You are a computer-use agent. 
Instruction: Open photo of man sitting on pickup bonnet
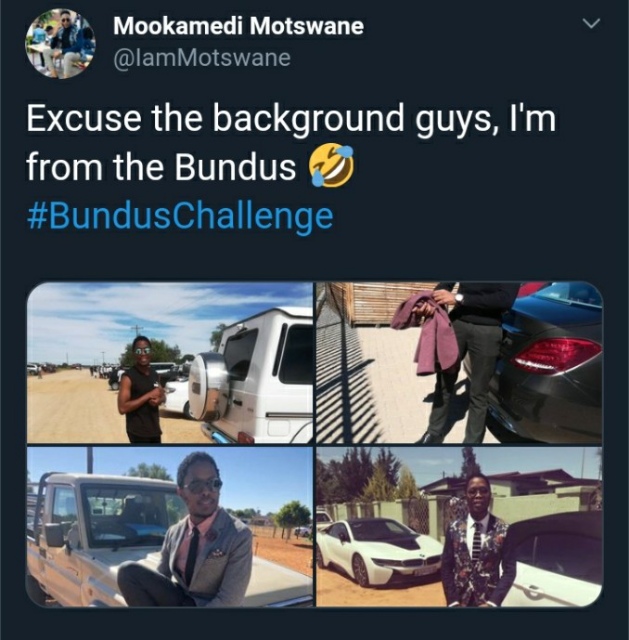coord(169,527)
